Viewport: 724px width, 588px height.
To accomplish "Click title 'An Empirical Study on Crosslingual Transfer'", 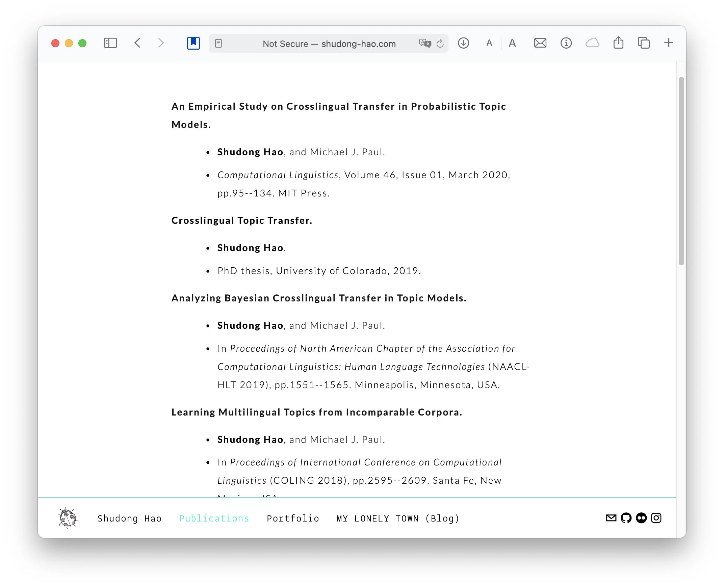I will click(x=338, y=115).
